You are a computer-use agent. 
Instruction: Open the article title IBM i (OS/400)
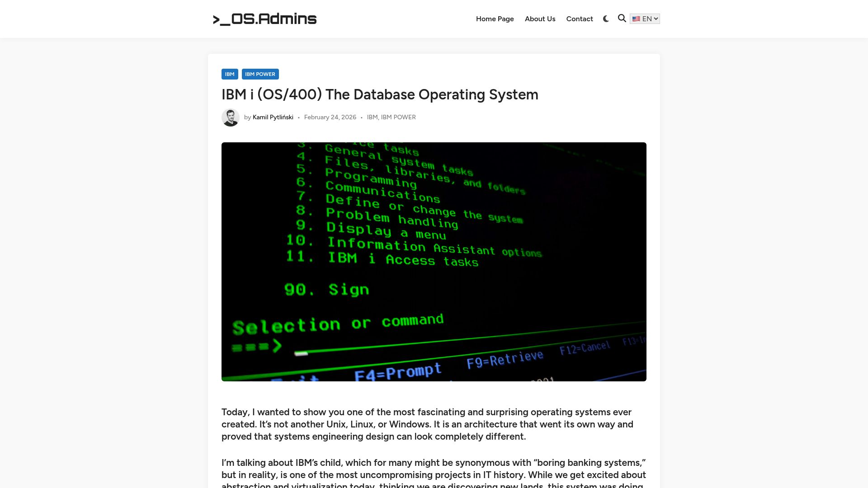380,94
